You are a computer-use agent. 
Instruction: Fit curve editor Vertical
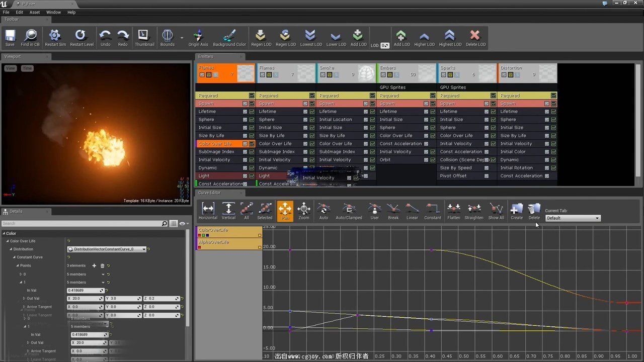(x=228, y=211)
